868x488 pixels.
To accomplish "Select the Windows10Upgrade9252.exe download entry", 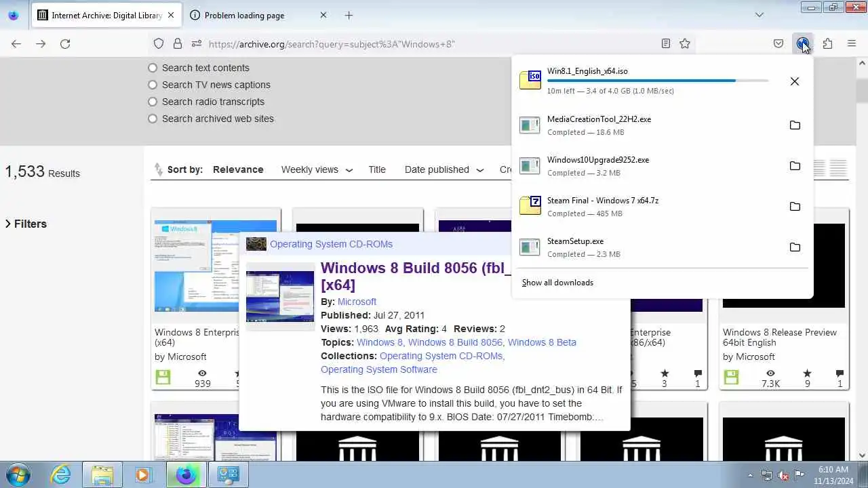I will (662, 166).
